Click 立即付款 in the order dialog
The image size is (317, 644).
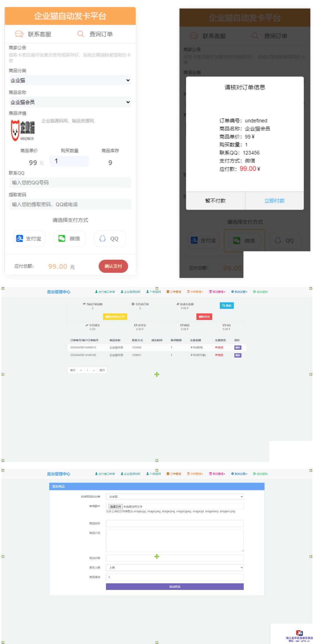(x=274, y=201)
